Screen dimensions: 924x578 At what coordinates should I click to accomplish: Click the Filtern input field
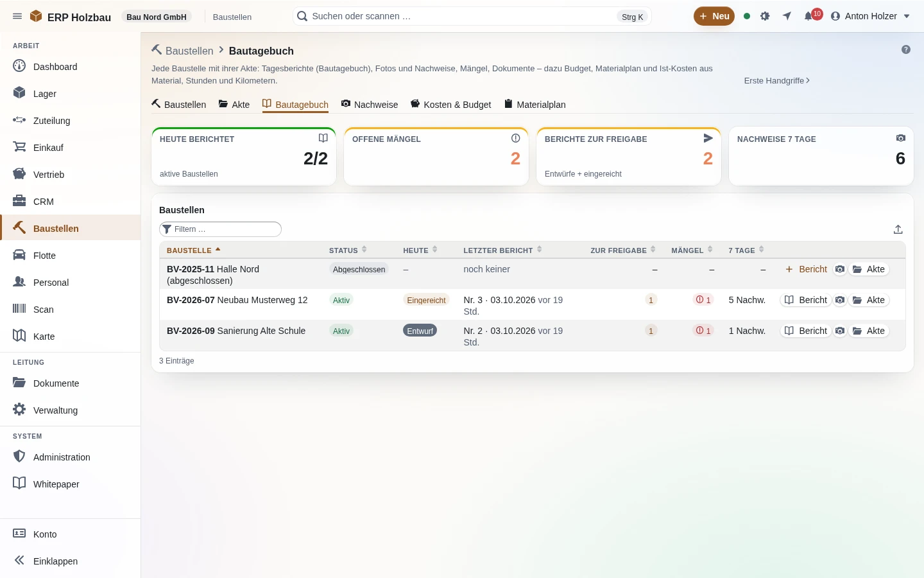[220, 229]
